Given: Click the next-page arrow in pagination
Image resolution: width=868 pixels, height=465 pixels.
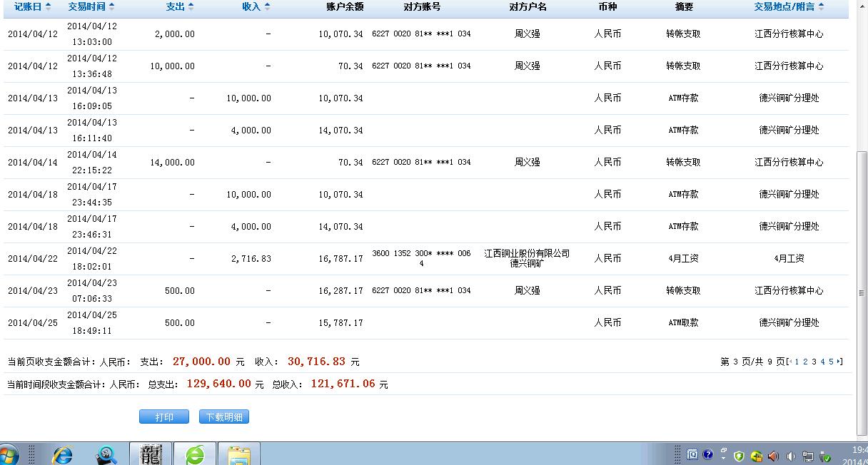Looking at the screenshot, I should (x=838, y=362).
